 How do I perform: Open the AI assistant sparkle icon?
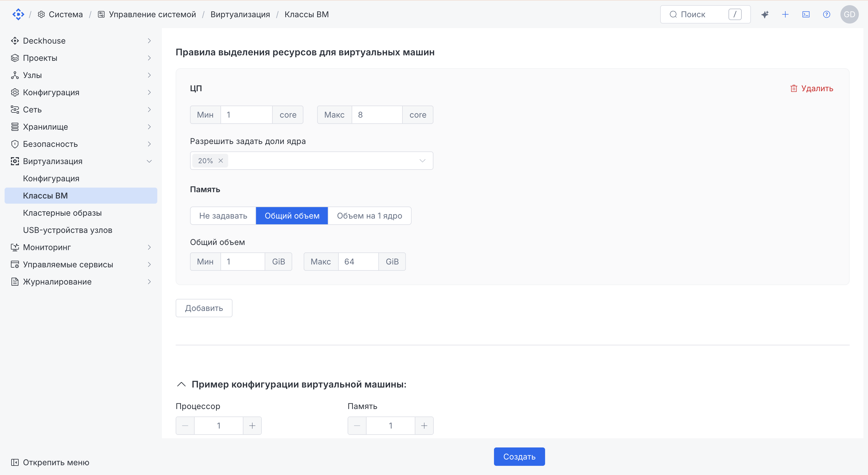coord(765,14)
